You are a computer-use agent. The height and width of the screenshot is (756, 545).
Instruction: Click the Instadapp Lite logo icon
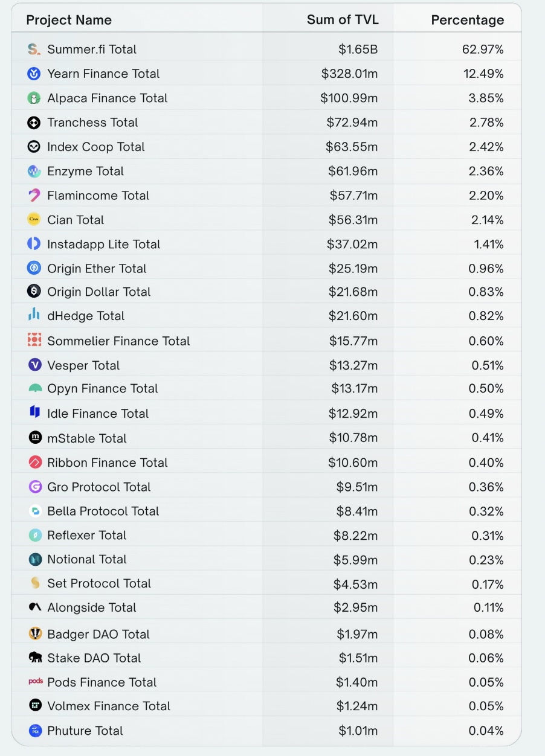[x=34, y=244]
